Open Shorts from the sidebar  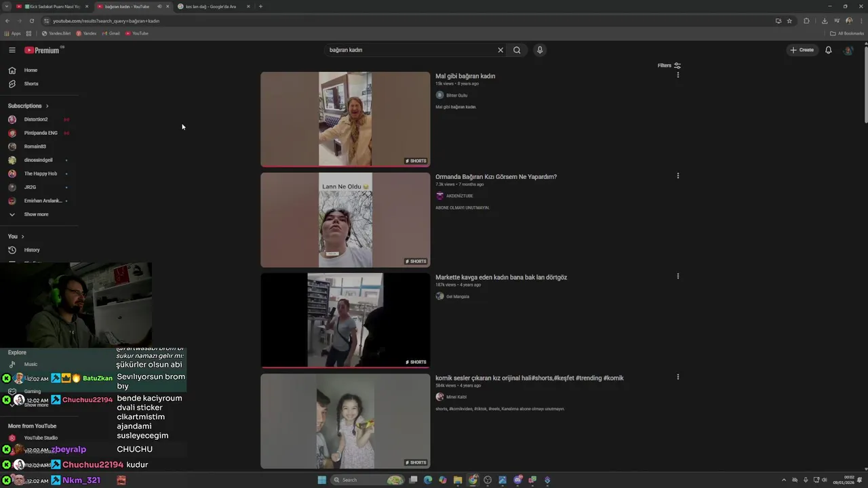click(x=39, y=84)
